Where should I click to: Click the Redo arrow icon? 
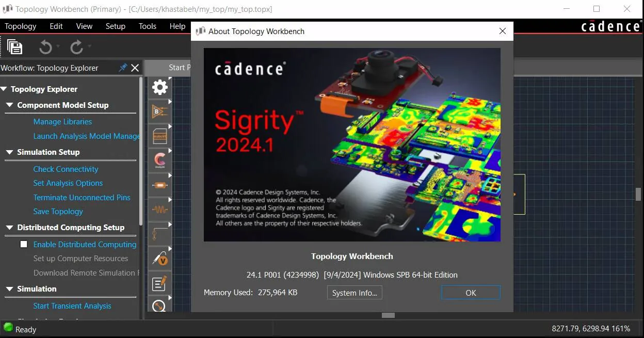[x=76, y=47]
